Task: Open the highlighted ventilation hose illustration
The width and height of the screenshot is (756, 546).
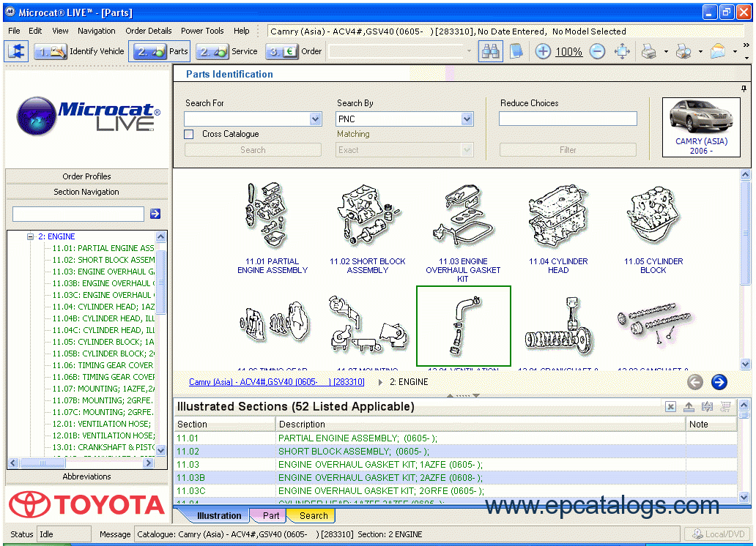Action: pyautogui.click(x=463, y=326)
